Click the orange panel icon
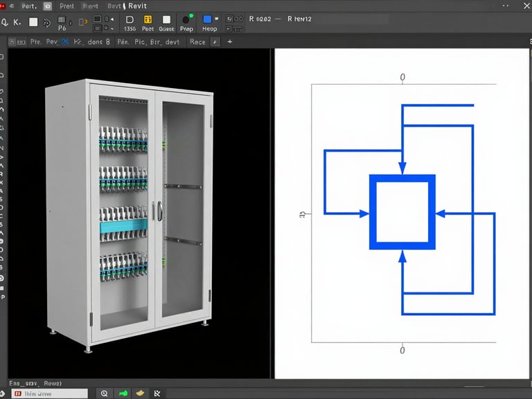 (83, 22)
